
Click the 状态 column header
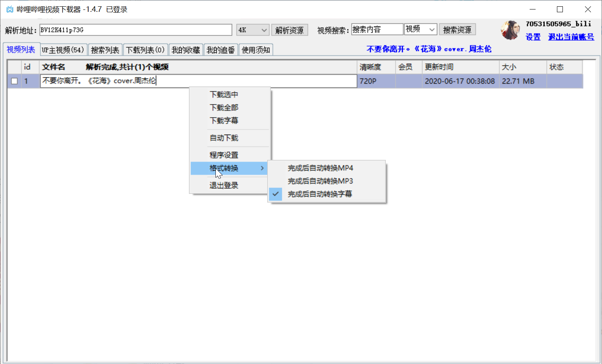pyautogui.click(x=564, y=67)
